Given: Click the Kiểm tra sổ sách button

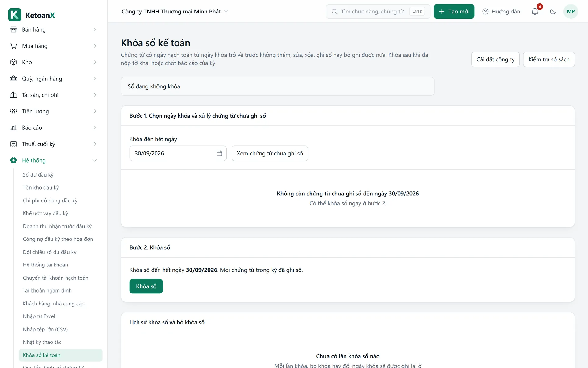Looking at the screenshot, I should [x=549, y=59].
